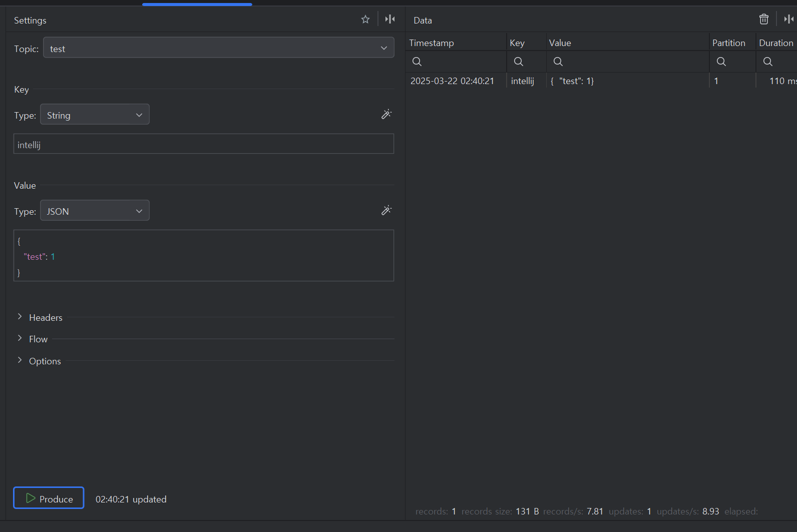The image size is (797, 532).
Task: Select the 2025-03-22 02:40:21 record row
Action: click(x=601, y=81)
